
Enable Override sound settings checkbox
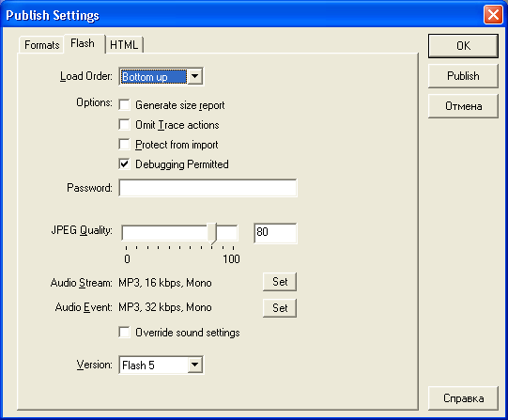[x=124, y=333]
